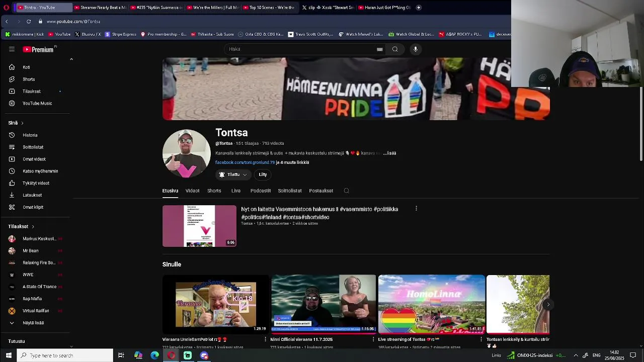
Task: Open options for Live streaming of Tontsa
Action: point(481,339)
